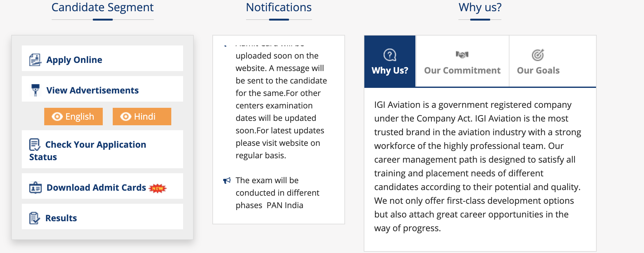The image size is (644, 253).
Task: Click the megaphone icon beside exam notification
Action: point(227,180)
